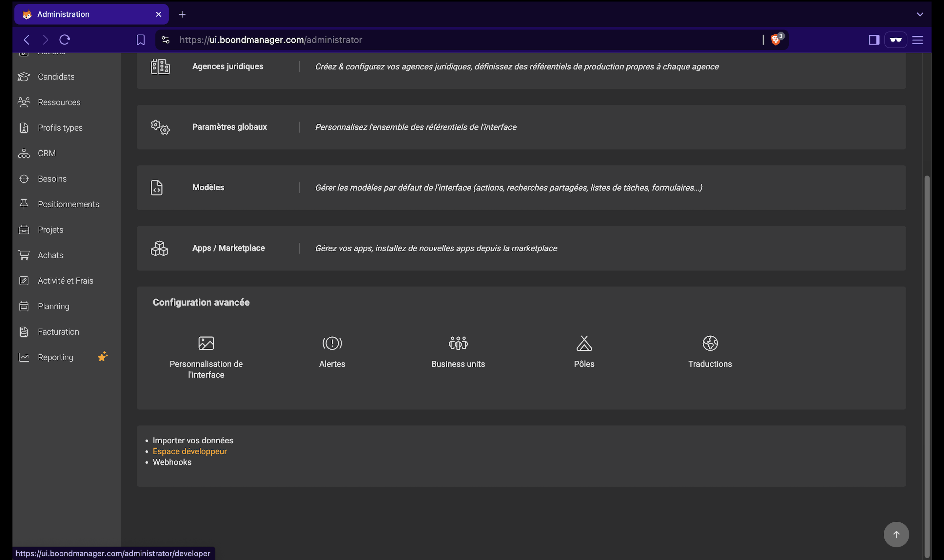
Task: Open Besoins in the sidebar
Action: point(52,179)
